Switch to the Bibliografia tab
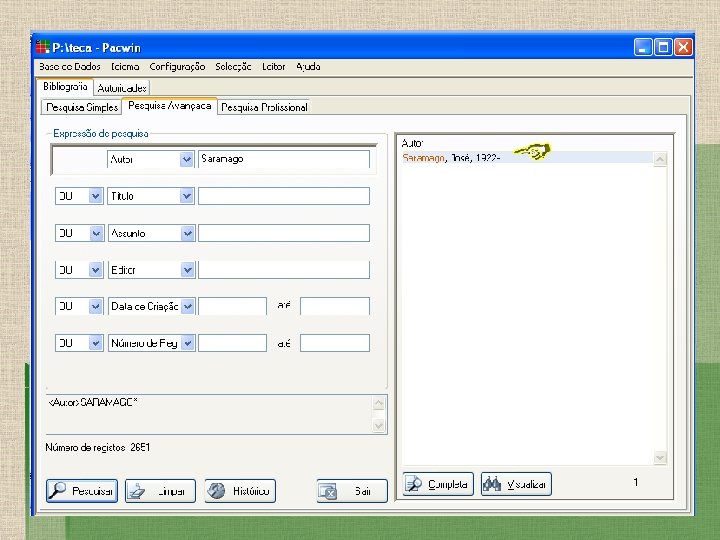The height and width of the screenshot is (540, 720). tap(65, 87)
